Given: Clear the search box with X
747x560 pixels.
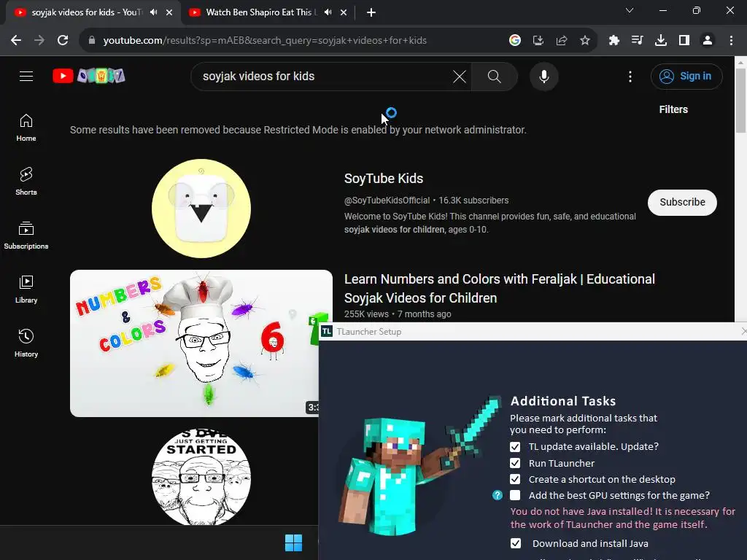Looking at the screenshot, I should 460,76.
